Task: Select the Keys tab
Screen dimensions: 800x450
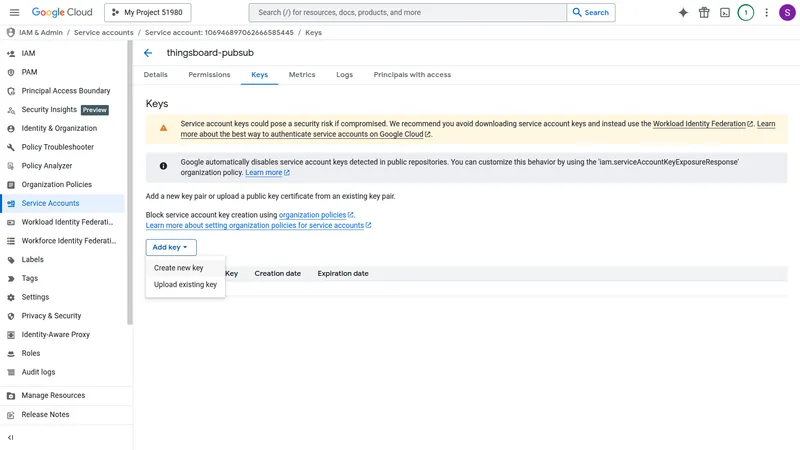Action: pos(259,74)
